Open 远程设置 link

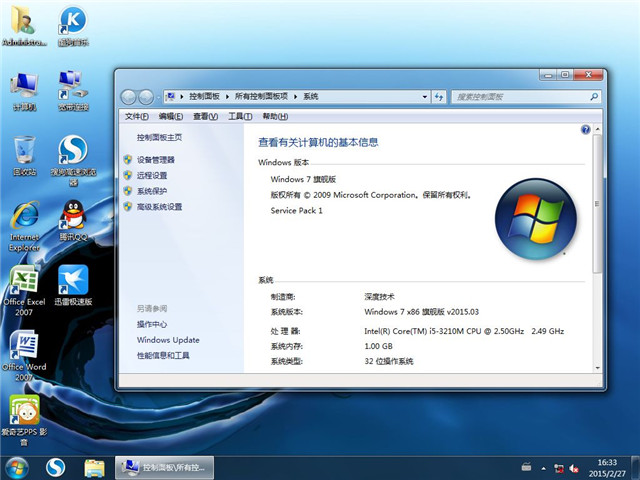point(152,176)
